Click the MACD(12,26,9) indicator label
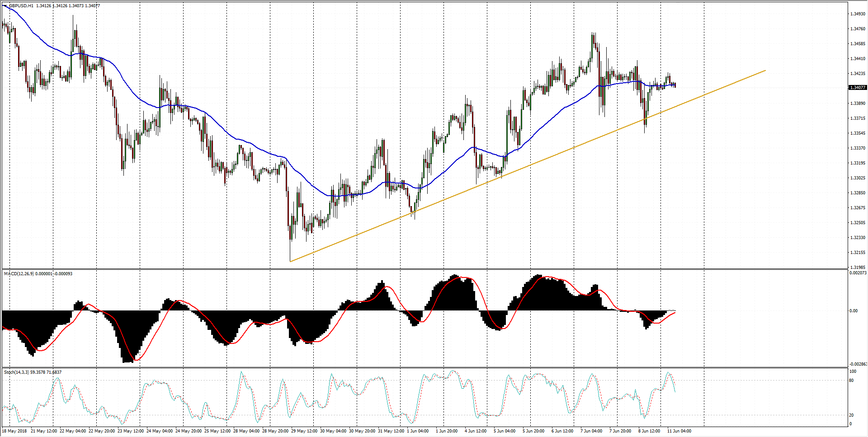This screenshot has height=437, width=868. click(19, 274)
